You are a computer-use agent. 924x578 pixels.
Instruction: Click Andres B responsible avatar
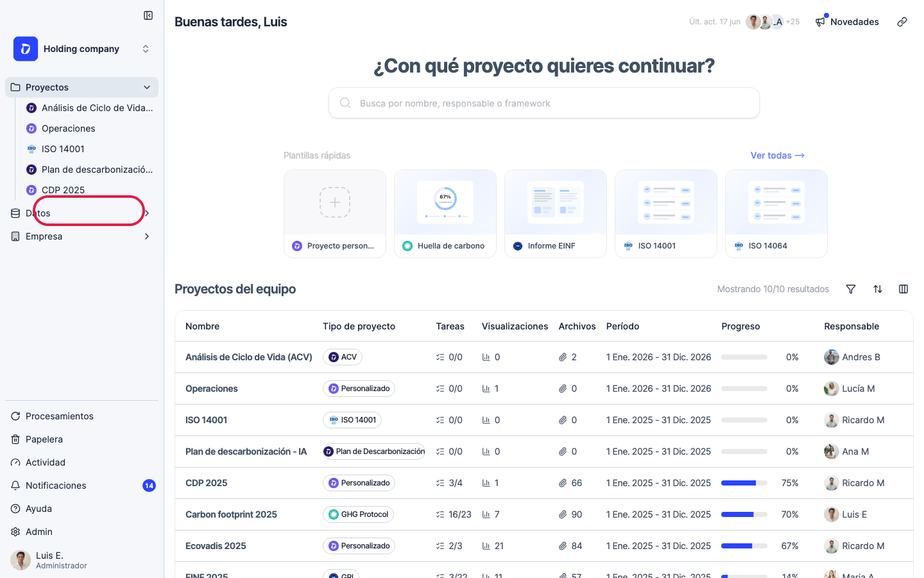(832, 357)
